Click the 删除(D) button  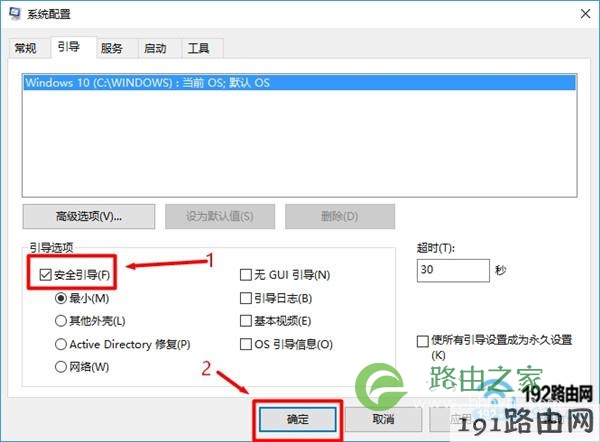(x=340, y=217)
